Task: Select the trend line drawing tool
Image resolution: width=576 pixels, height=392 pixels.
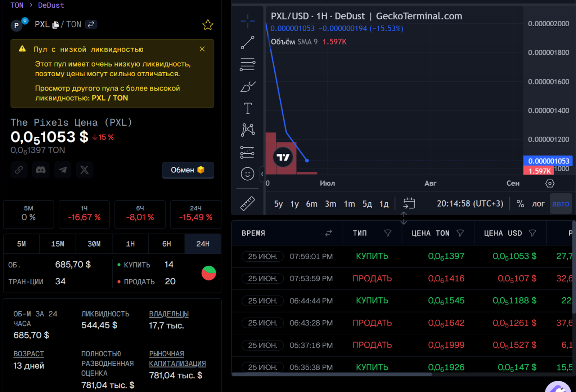Action: point(248,42)
